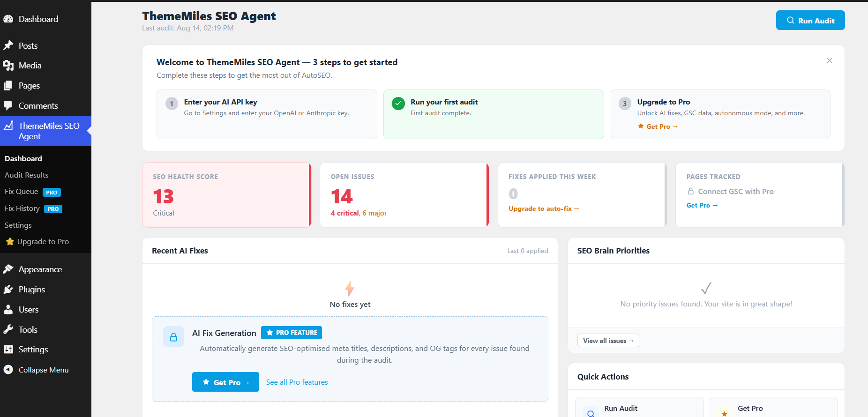Screen dimensions: 868x417
Task: Open the Open Issues card
Action: click(404, 195)
